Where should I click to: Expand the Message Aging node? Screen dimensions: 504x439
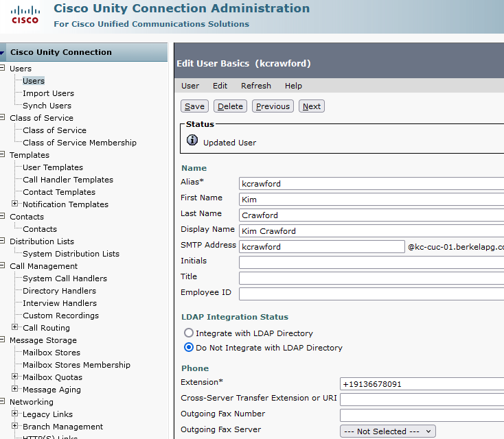(x=15, y=388)
